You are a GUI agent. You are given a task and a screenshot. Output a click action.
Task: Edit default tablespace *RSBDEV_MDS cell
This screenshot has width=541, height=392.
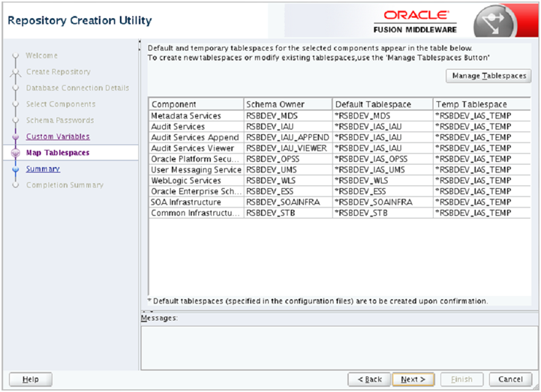pos(382,116)
